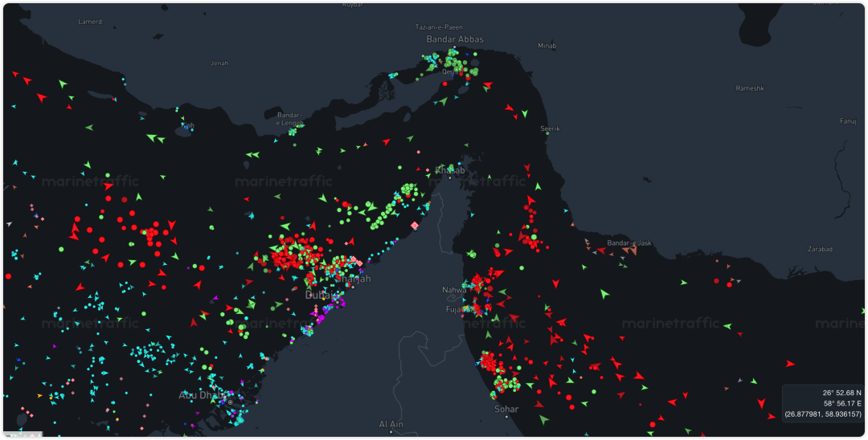Click the Abu Dhabi city label
Viewport: 868px width, 440px height.
click(198, 395)
